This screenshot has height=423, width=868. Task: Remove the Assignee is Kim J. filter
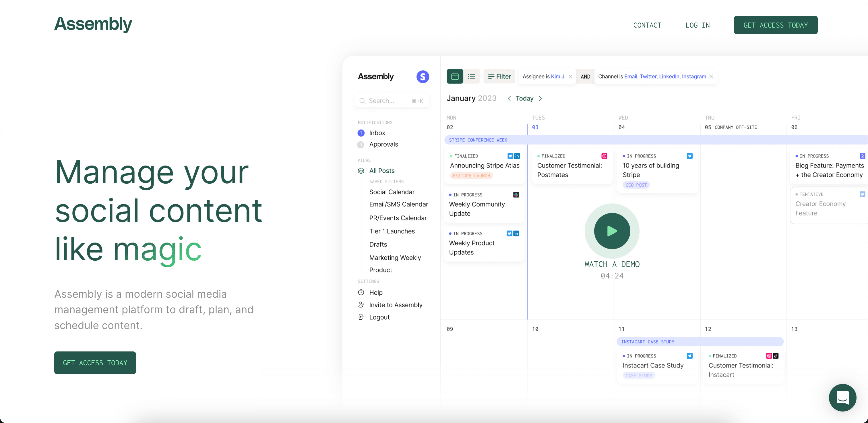[x=570, y=76]
